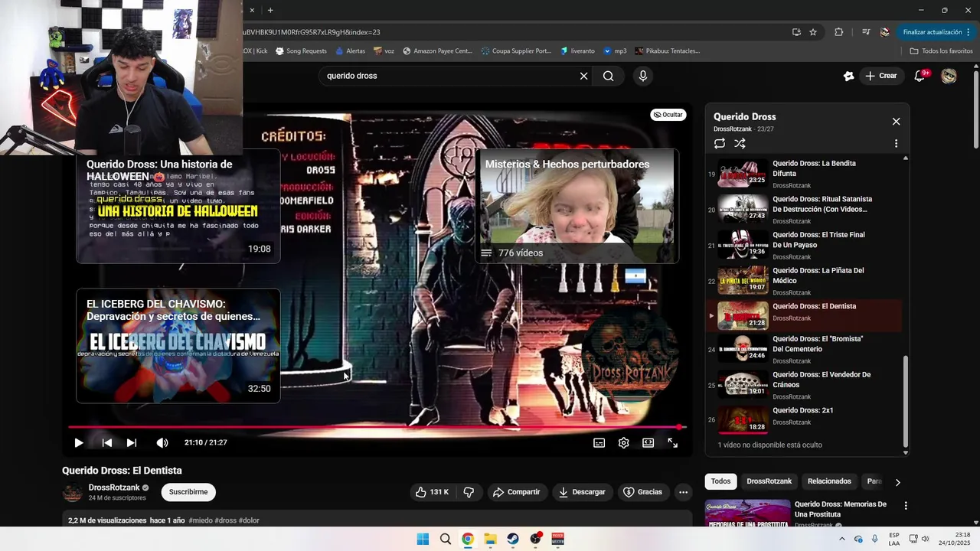Toggle subtitles captions icon
980x551 pixels.
point(599,442)
